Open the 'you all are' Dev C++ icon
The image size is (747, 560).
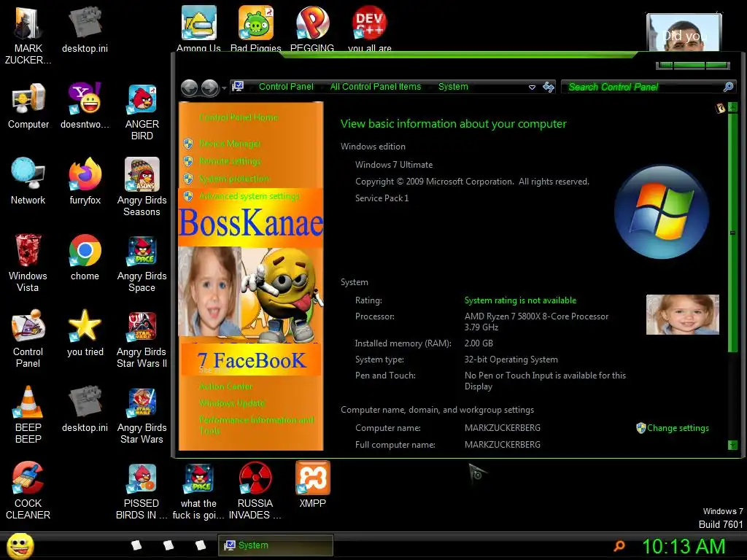pyautogui.click(x=370, y=28)
